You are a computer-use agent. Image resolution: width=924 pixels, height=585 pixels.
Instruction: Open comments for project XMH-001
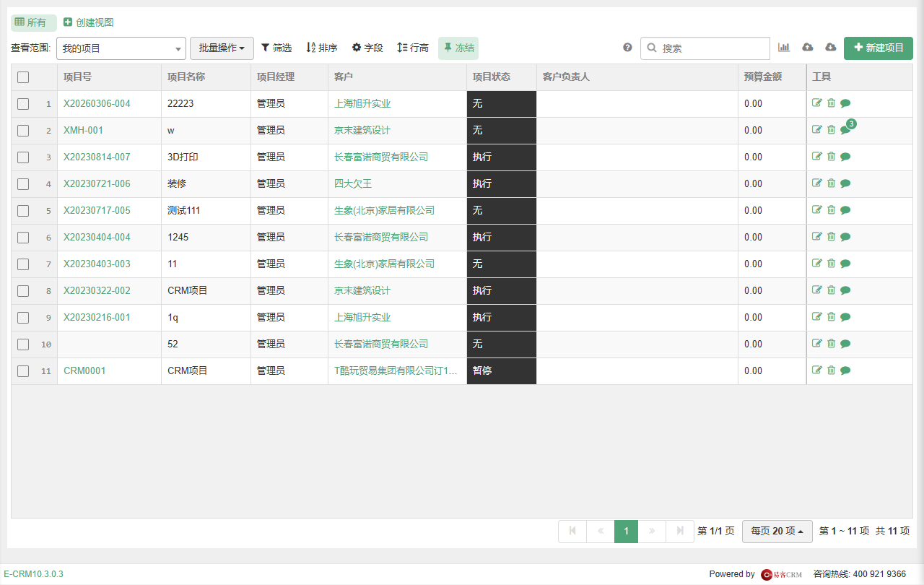coord(845,130)
